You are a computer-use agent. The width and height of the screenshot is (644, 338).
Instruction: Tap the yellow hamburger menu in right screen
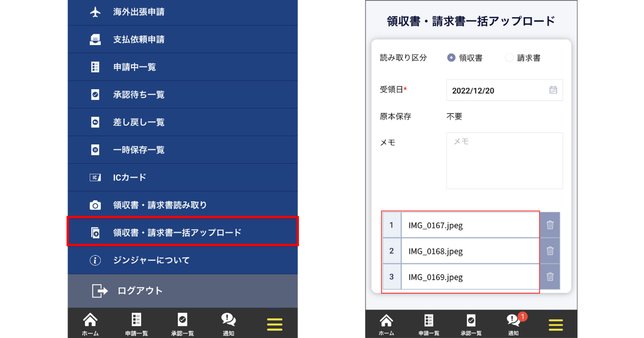555,324
